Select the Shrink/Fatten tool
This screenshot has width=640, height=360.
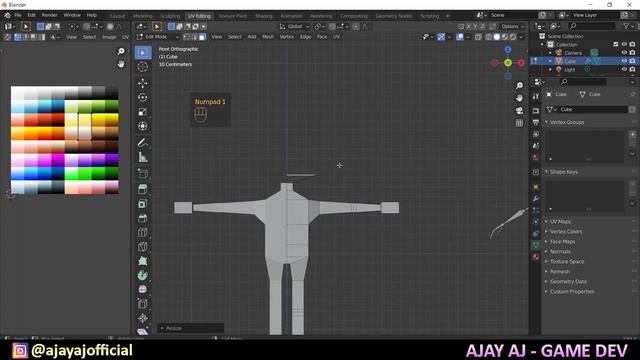143,318
